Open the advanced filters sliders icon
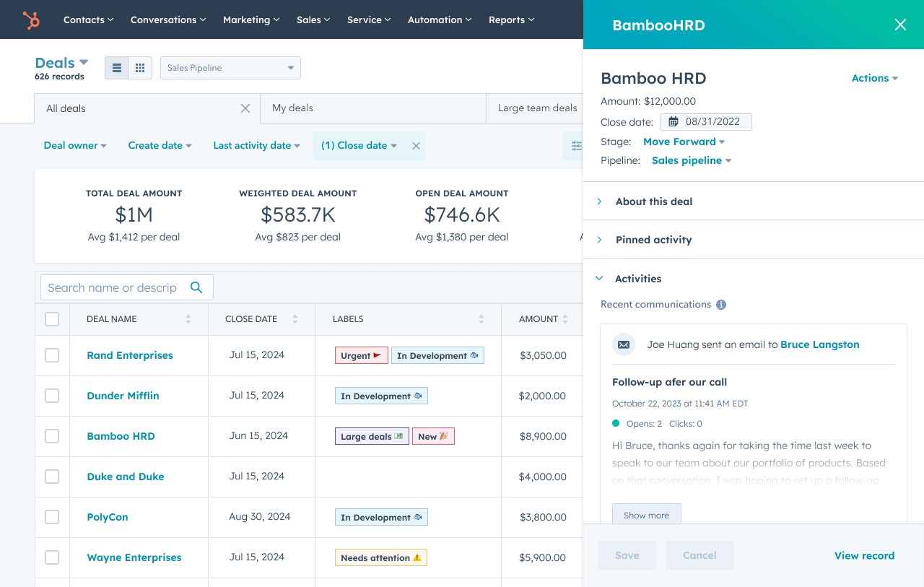924x587 pixels. click(576, 146)
